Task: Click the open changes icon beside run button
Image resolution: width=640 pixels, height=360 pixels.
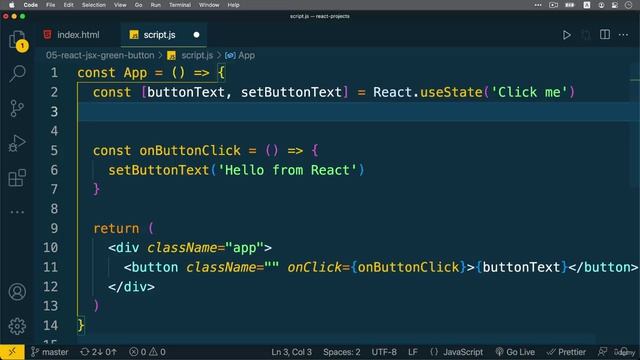Action: tap(586, 35)
